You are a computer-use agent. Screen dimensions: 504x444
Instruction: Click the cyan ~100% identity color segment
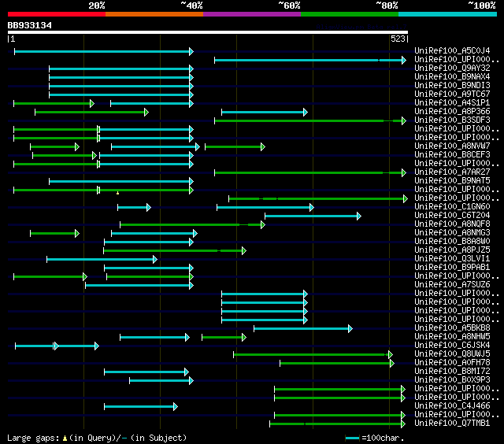click(x=447, y=14)
